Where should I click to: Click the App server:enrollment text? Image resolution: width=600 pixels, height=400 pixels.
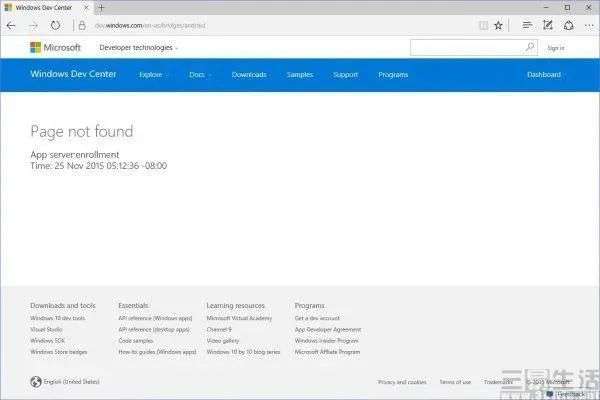pos(75,155)
